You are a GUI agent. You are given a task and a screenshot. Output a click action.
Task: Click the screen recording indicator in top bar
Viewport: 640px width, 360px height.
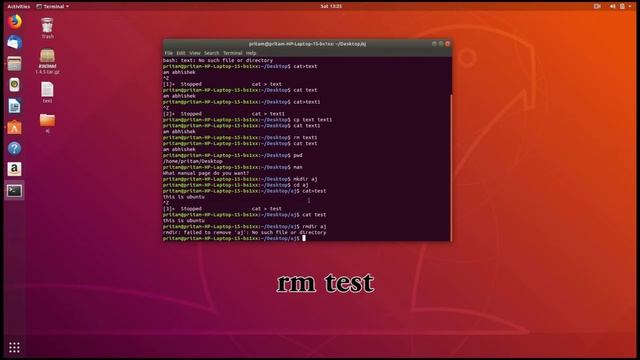597,6
